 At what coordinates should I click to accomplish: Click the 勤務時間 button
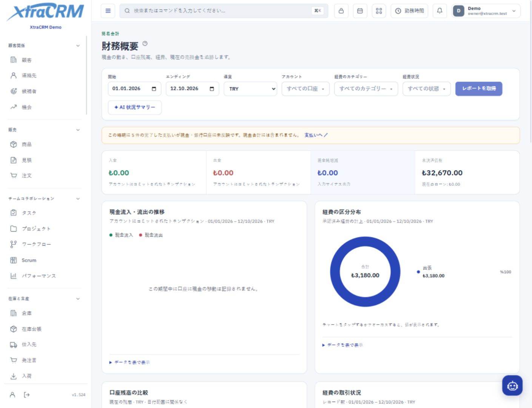pos(409,11)
